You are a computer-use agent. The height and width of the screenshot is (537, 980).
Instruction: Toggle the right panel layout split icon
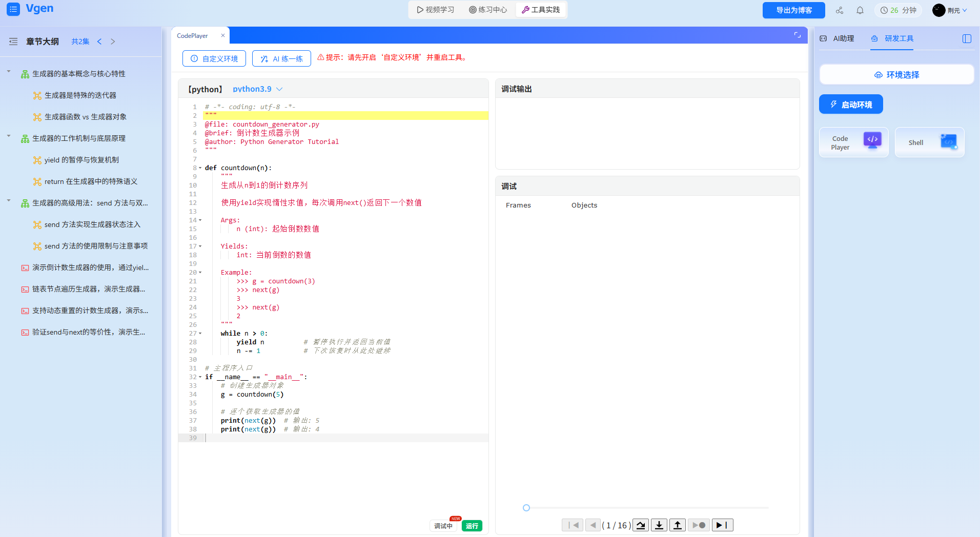point(967,38)
